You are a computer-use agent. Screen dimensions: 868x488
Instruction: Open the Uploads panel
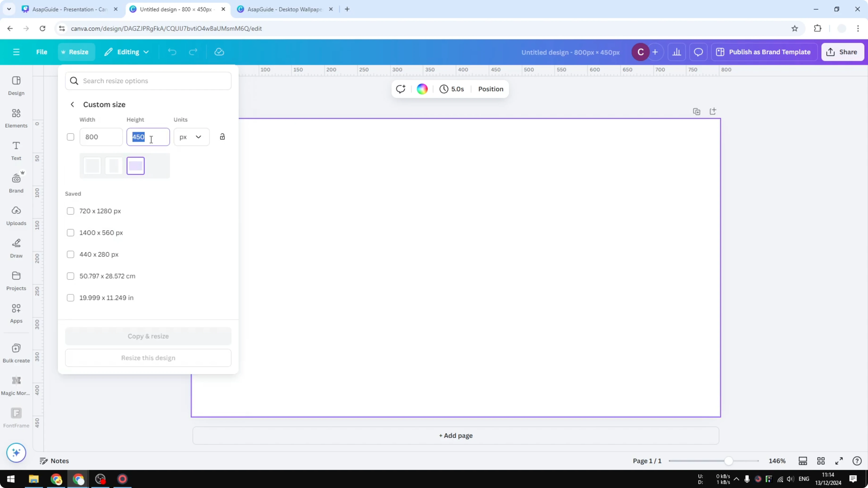tap(16, 215)
